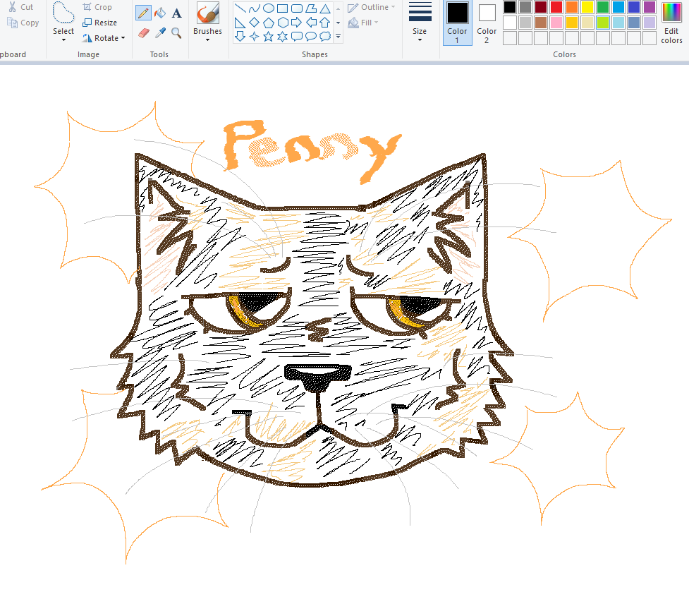Pick the pink color swatch
The width and height of the screenshot is (689, 616).
click(556, 23)
